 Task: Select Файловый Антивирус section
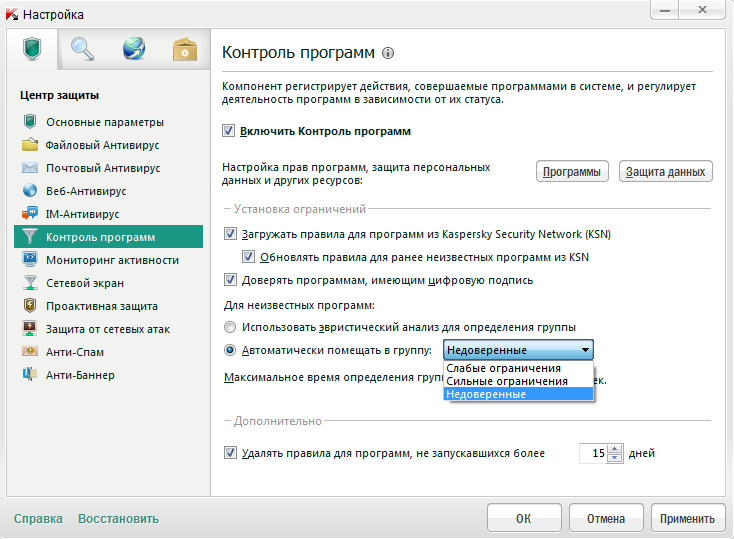103,145
